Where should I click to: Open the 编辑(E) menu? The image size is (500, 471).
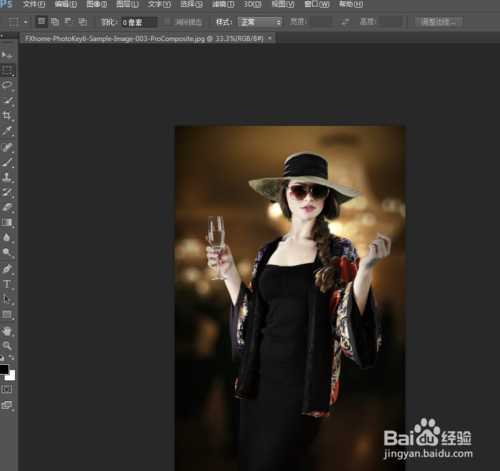66,4
